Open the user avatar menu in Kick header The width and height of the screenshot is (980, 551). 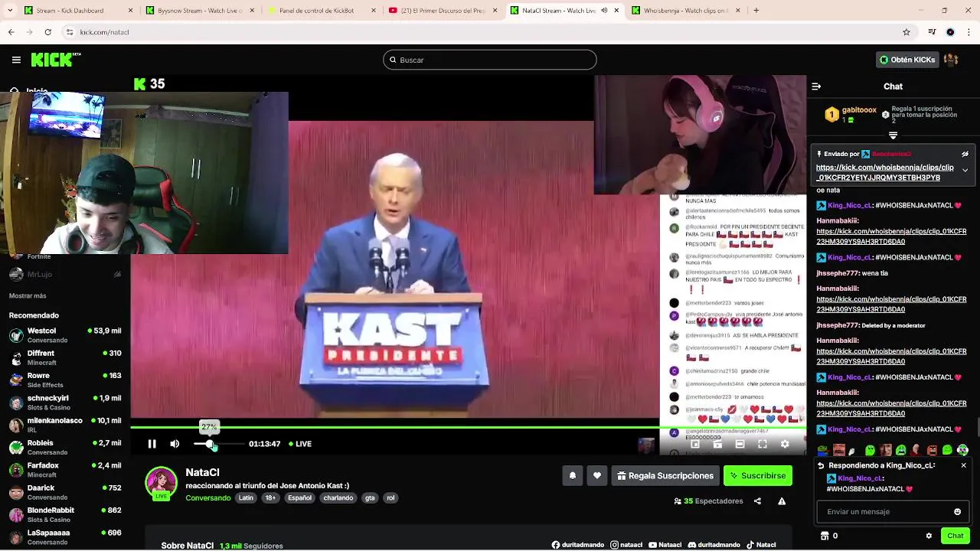[x=951, y=60]
